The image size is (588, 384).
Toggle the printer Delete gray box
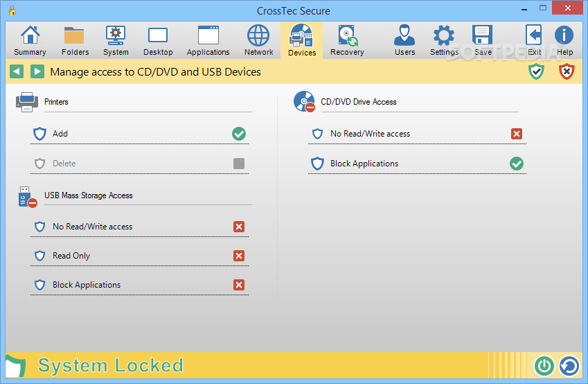coord(239,164)
